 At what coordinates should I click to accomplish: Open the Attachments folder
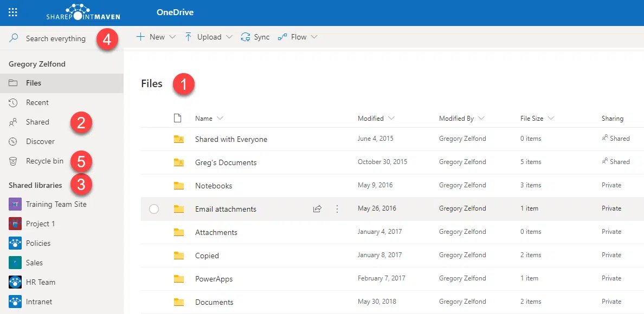(x=216, y=232)
